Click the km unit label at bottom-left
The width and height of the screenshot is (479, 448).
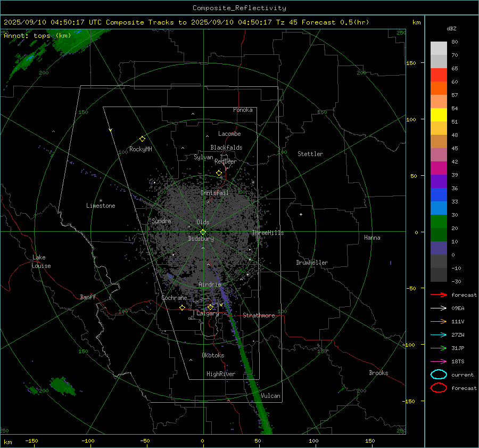[7, 442]
